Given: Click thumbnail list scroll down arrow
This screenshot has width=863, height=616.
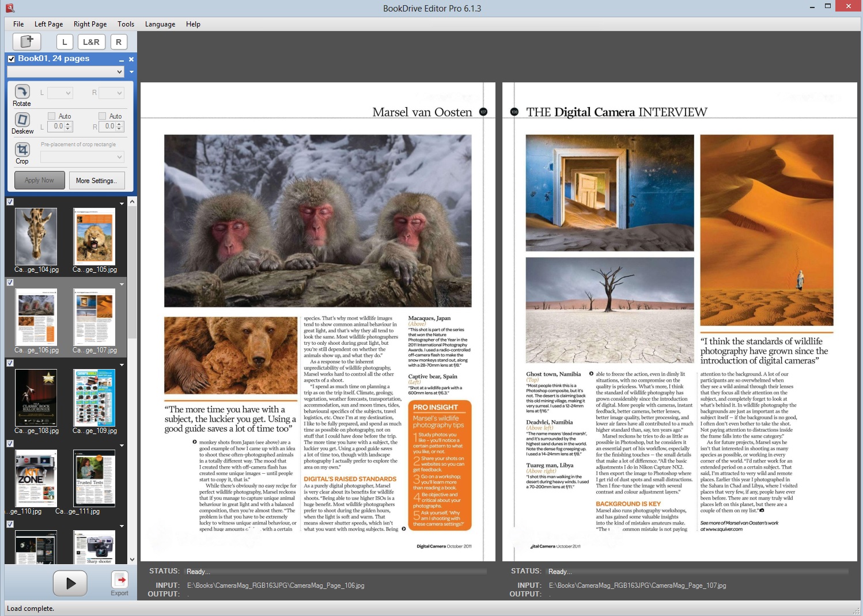Looking at the screenshot, I should tap(132, 559).
